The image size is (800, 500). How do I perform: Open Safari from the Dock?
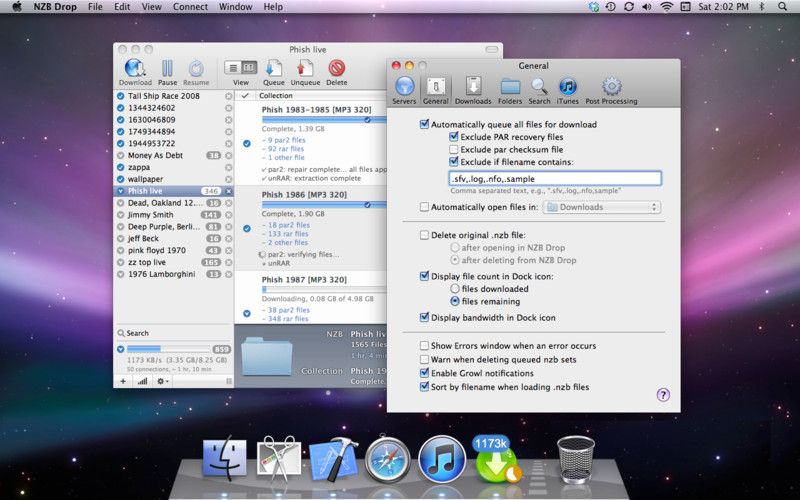tap(387, 459)
